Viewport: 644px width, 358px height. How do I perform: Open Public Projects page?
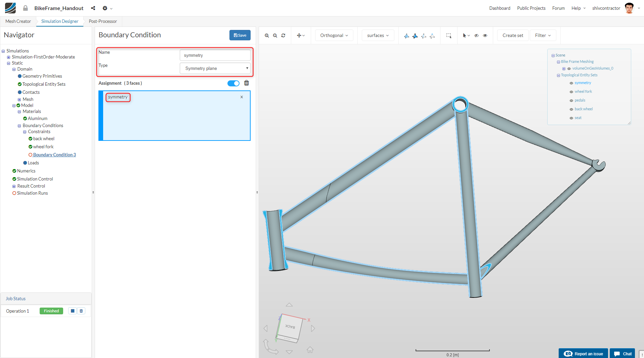[x=531, y=8]
